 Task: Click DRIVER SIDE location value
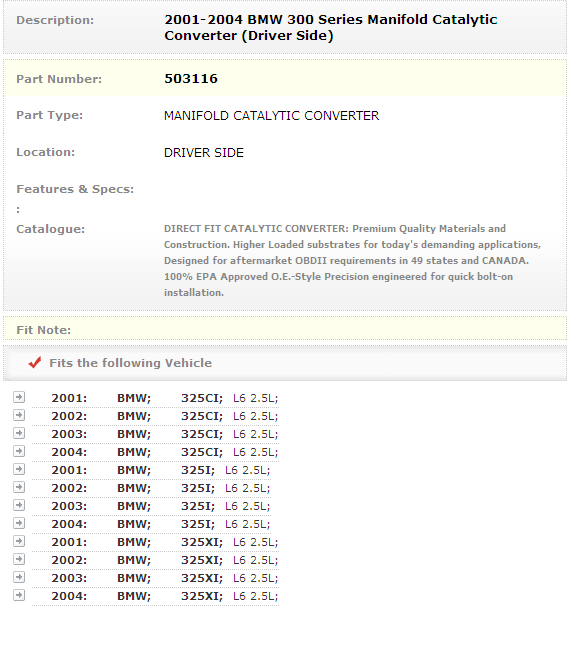pyautogui.click(x=204, y=152)
